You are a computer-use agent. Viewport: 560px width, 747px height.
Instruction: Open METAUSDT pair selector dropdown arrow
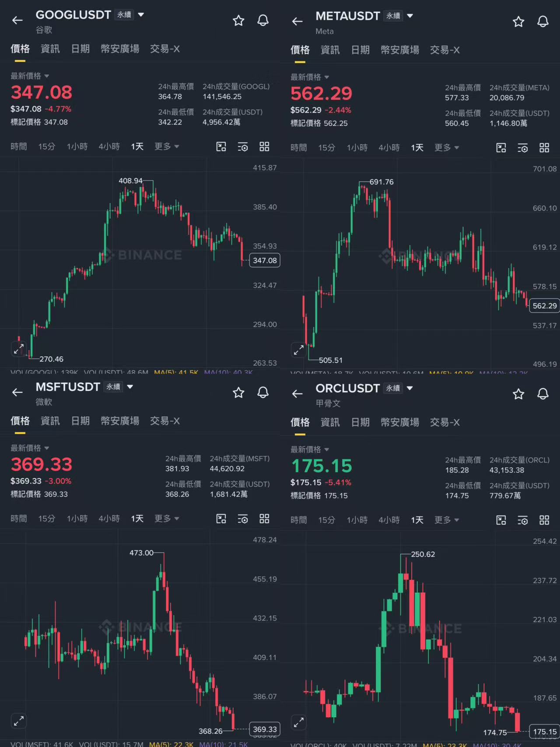[x=410, y=16]
